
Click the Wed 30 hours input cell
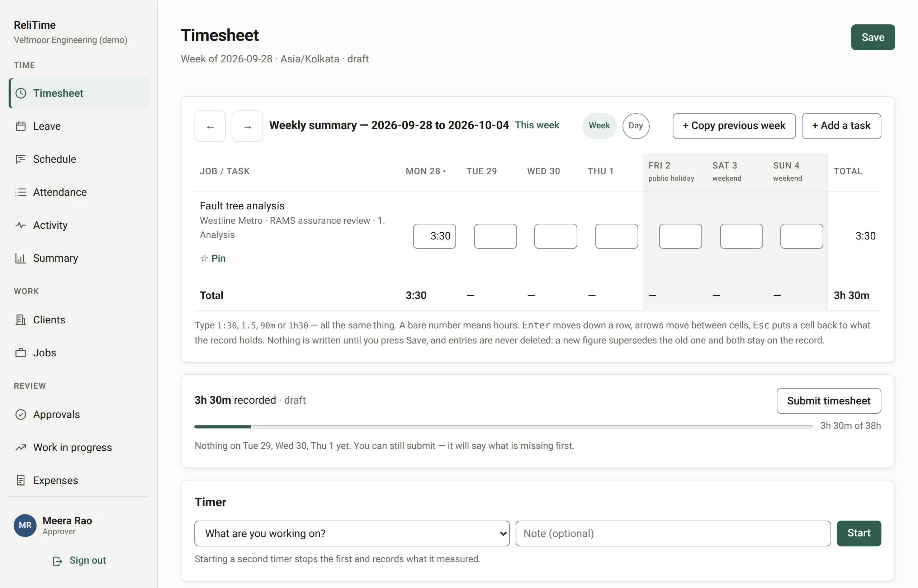555,236
